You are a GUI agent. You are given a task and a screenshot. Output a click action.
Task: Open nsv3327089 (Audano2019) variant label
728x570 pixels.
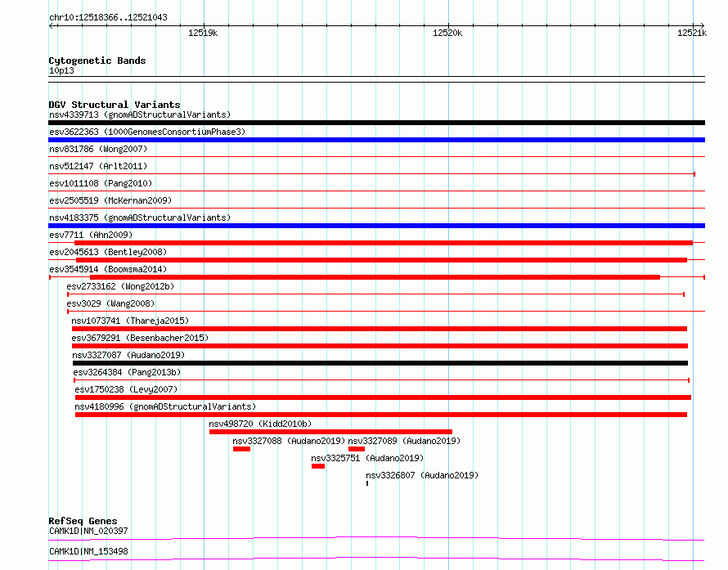[x=404, y=441]
